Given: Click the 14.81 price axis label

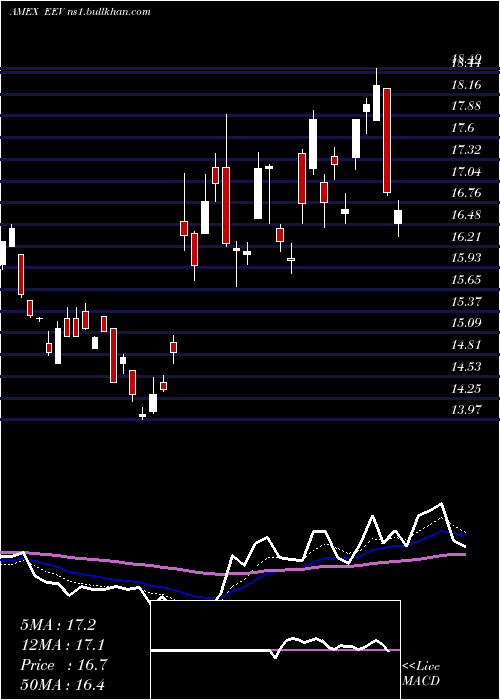Looking at the screenshot, I should pos(467,345).
